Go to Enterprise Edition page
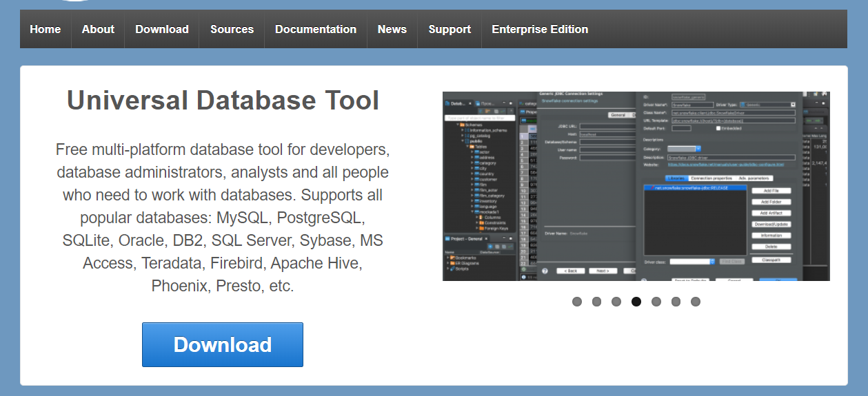This screenshot has width=868, height=396. tap(540, 29)
